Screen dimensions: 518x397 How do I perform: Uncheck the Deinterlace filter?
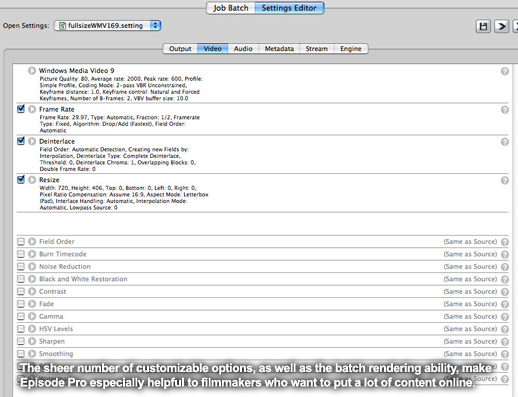21,141
